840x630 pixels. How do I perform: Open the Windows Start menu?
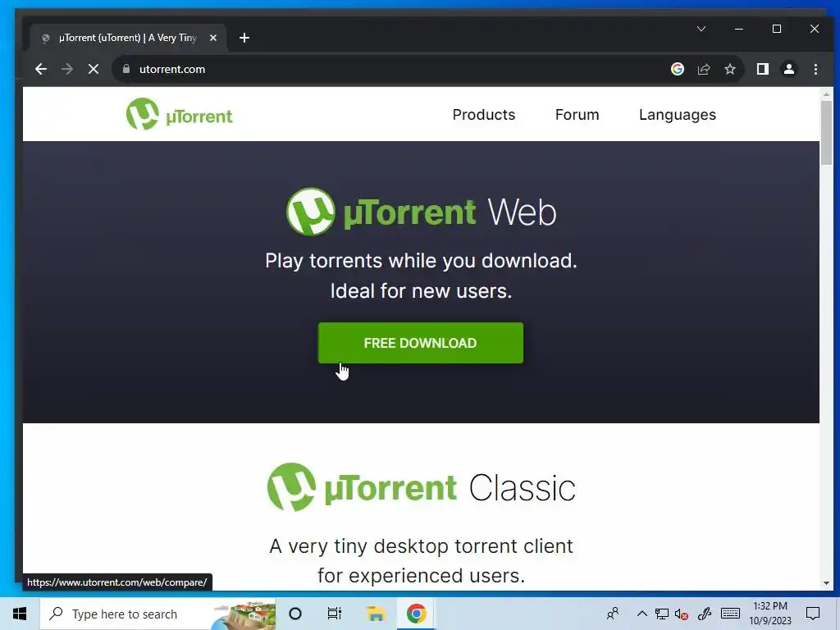[x=20, y=614]
